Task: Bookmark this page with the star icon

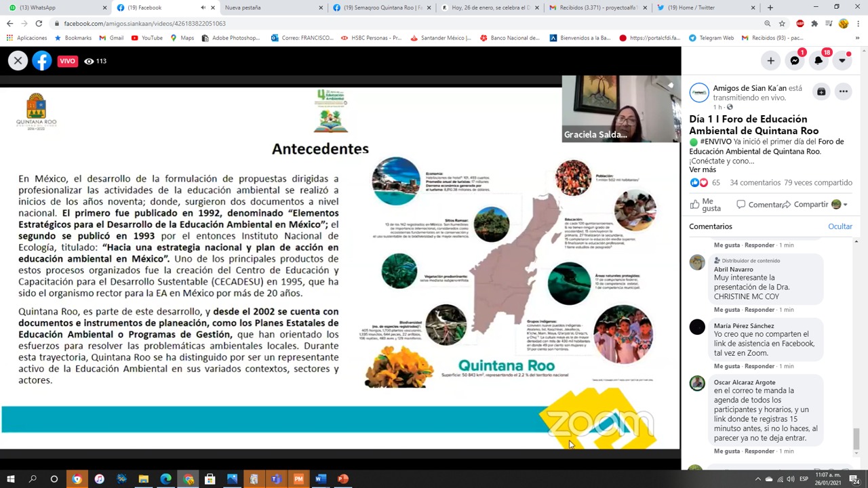Action: (x=782, y=23)
